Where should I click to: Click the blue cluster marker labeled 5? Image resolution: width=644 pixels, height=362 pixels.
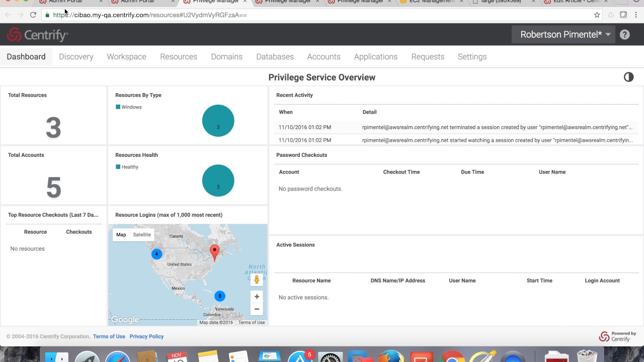point(220,296)
